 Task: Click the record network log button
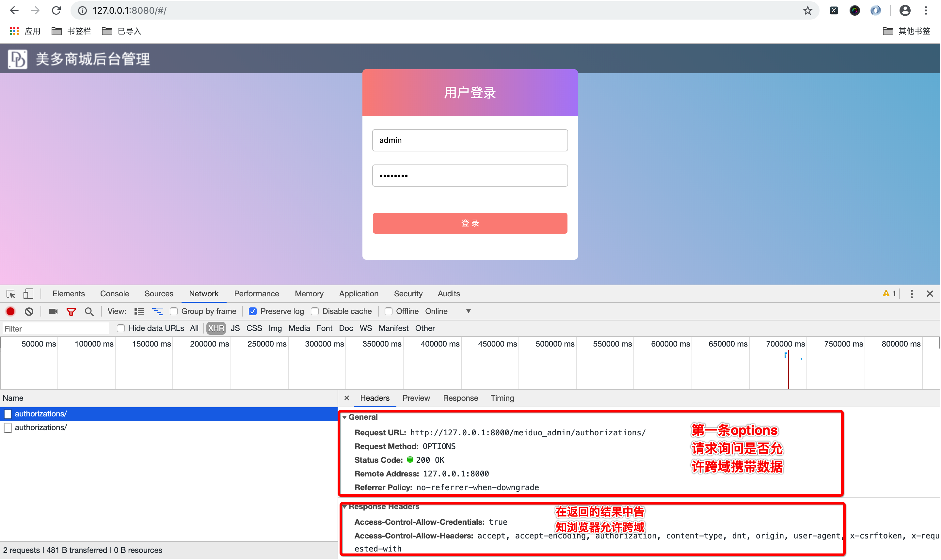[10, 311]
